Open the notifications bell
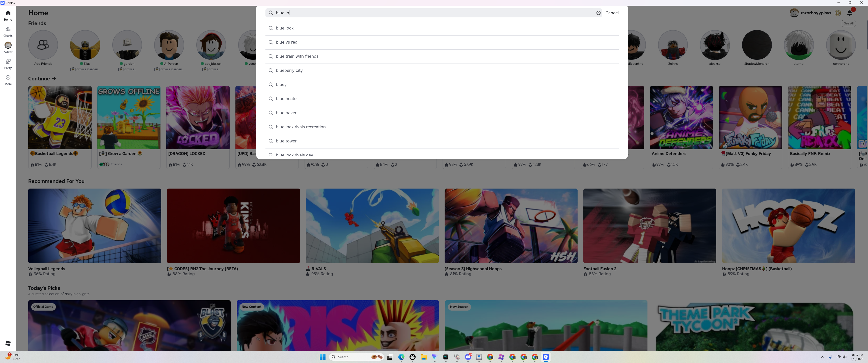The height and width of the screenshot is (363, 868). point(850,13)
